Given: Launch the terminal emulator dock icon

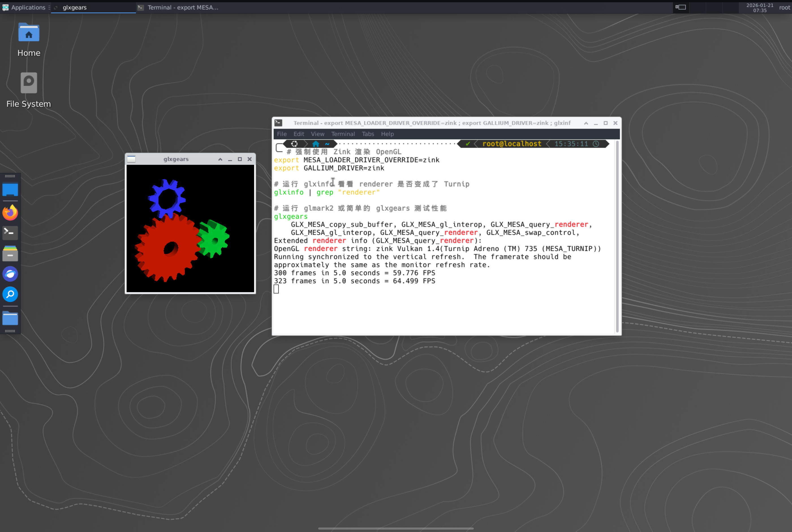Looking at the screenshot, I should coord(10,233).
